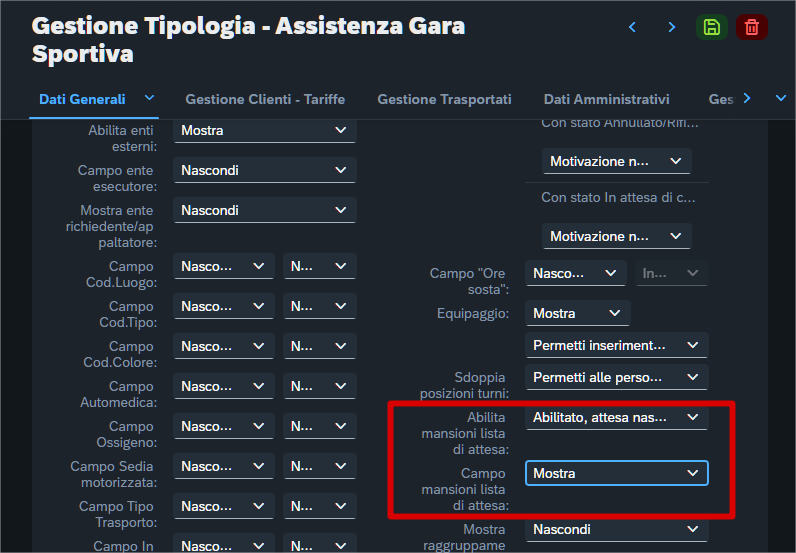The height and width of the screenshot is (553, 796).
Task: Open the Equipaggio dropdown showing Mostra
Action: point(578,313)
